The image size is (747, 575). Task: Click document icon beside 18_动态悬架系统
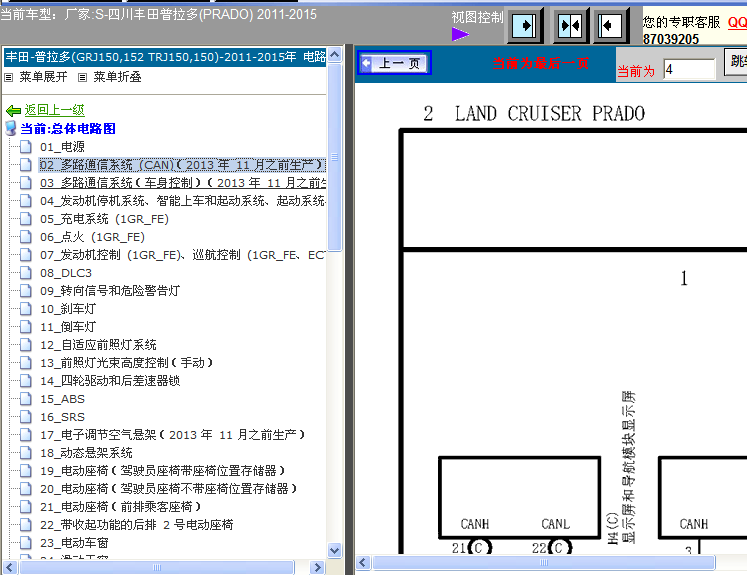coord(26,453)
